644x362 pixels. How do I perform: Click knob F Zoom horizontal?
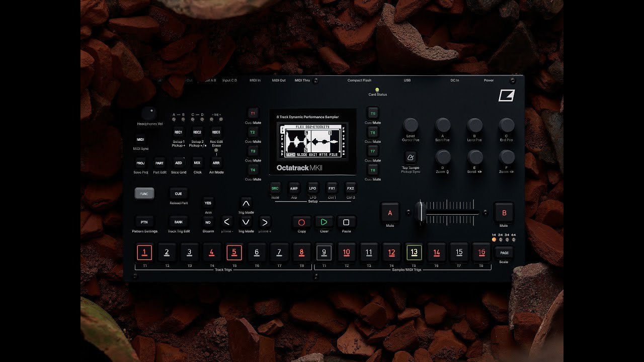coord(507,157)
